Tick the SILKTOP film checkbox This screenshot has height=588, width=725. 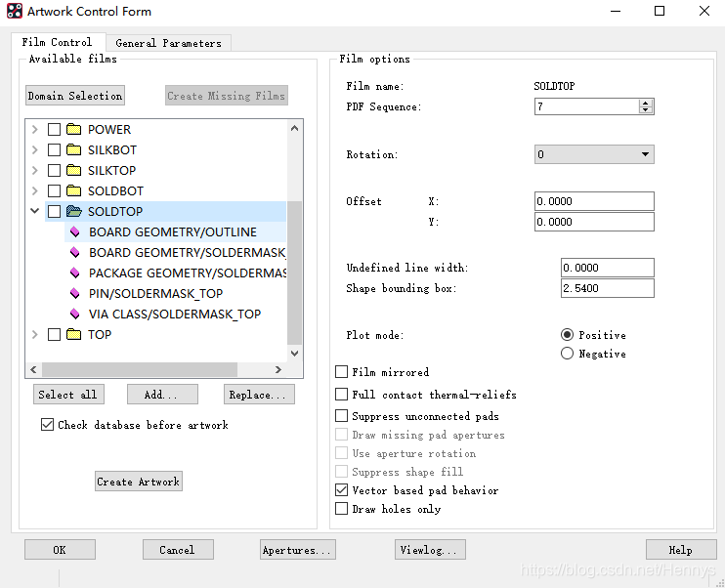[x=55, y=171]
